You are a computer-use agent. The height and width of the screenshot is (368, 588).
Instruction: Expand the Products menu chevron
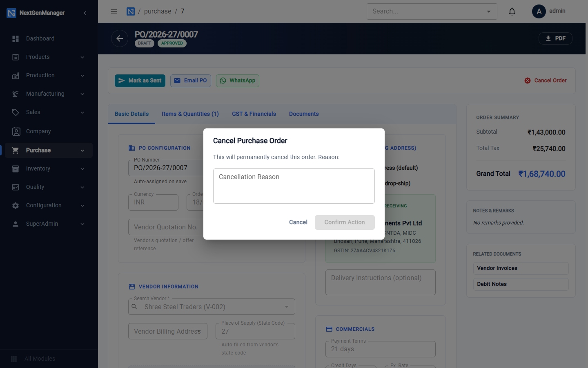pyautogui.click(x=82, y=57)
